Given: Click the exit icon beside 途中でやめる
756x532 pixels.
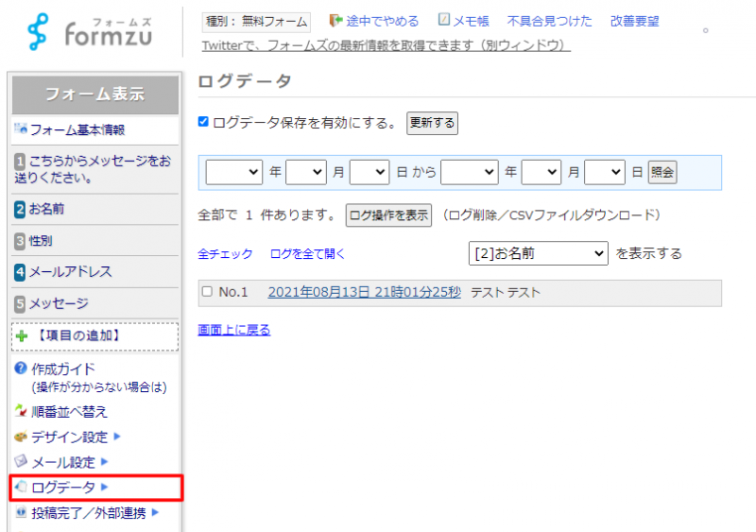Looking at the screenshot, I should [335, 20].
